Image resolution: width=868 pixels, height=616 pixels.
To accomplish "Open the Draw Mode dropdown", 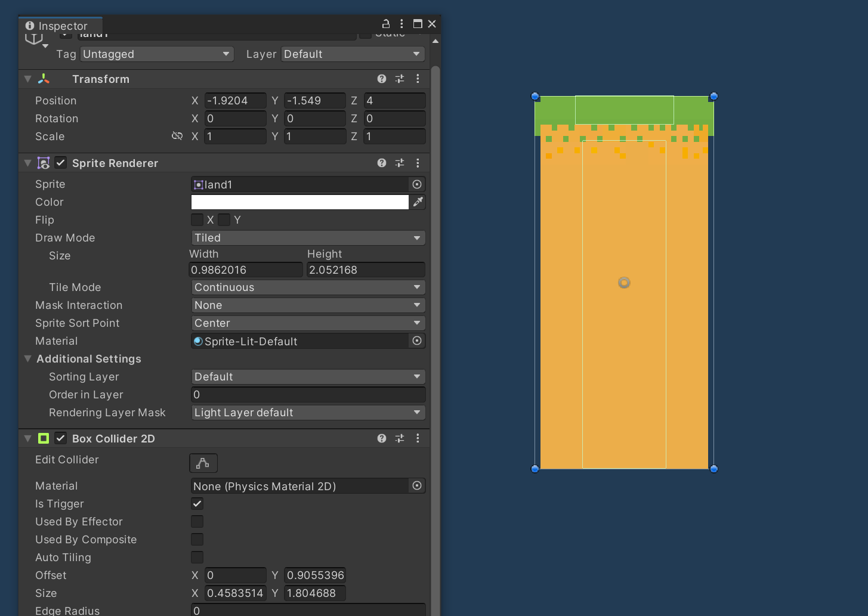I will pos(308,237).
